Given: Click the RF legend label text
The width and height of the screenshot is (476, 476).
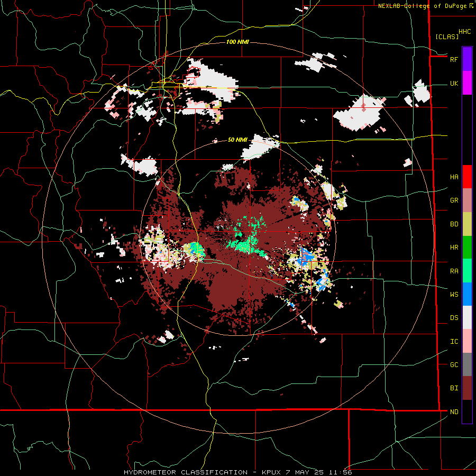Looking at the screenshot, I should coord(454,59).
